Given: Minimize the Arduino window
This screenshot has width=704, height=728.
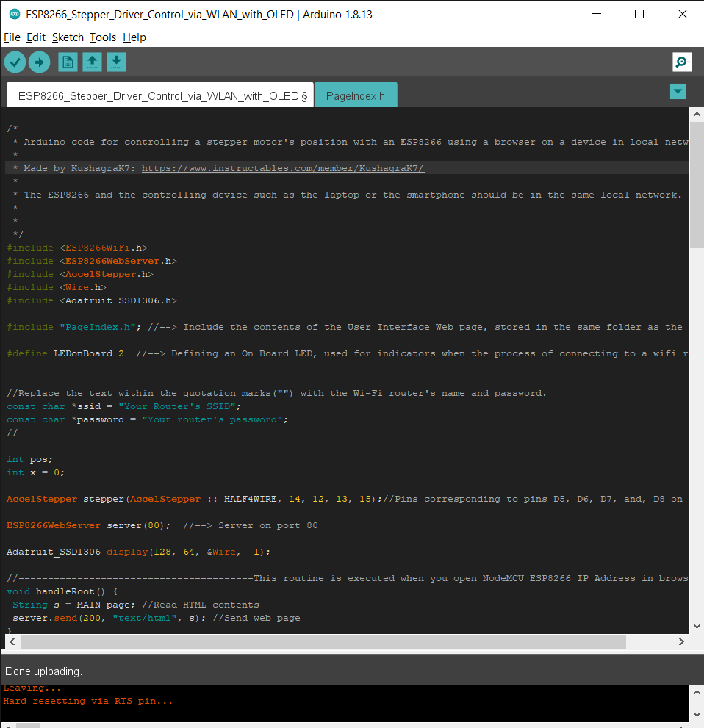Looking at the screenshot, I should click(x=597, y=14).
